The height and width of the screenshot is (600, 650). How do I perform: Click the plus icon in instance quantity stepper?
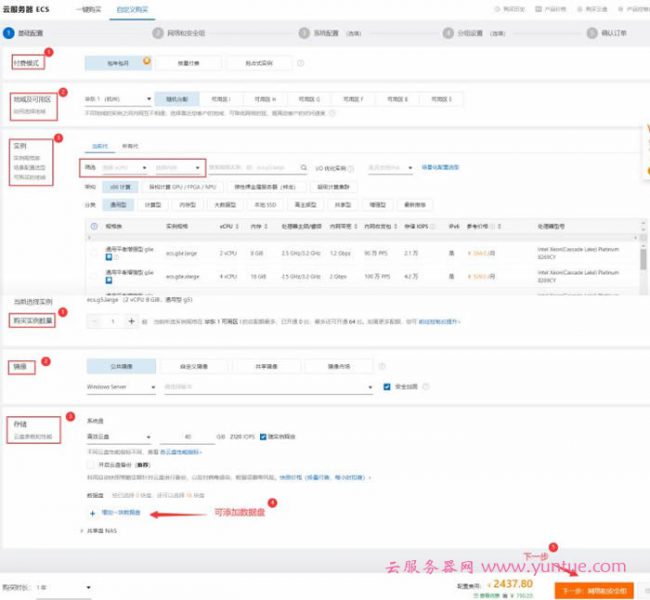click(x=132, y=321)
